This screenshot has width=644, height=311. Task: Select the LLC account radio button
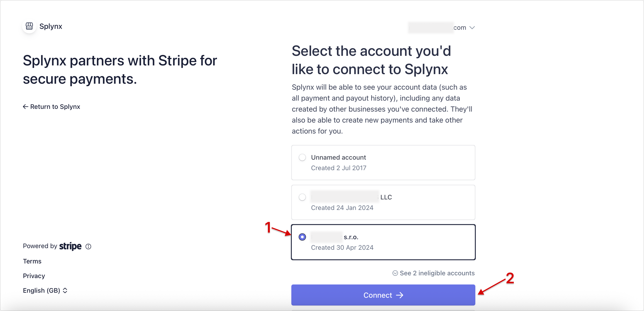click(302, 197)
